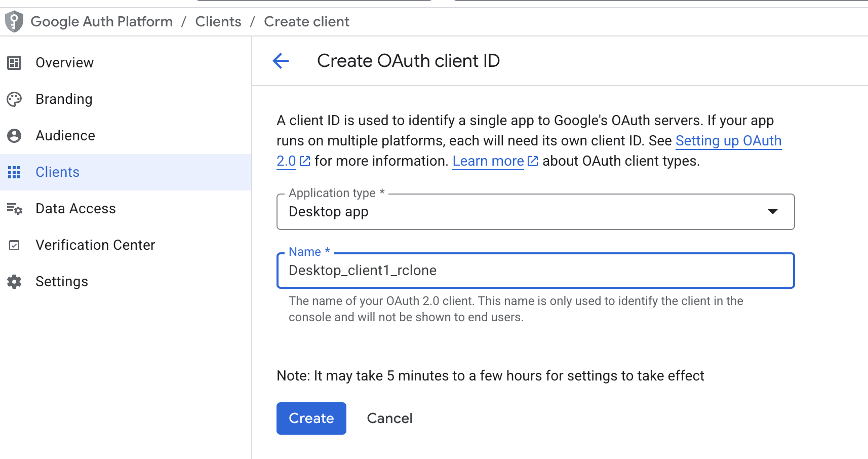This screenshot has height=459, width=868.
Task: Click the Settings gear icon
Action: 14,282
